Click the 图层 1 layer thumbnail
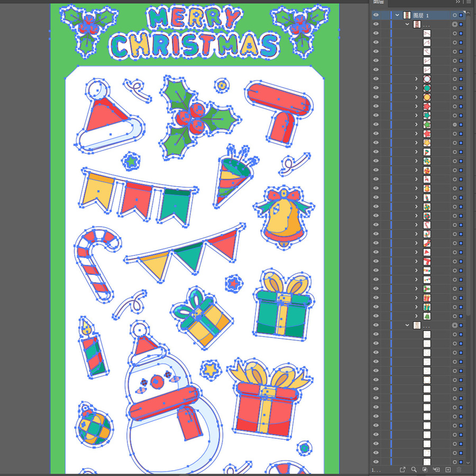 pyautogui.click(x=407, y=15)
